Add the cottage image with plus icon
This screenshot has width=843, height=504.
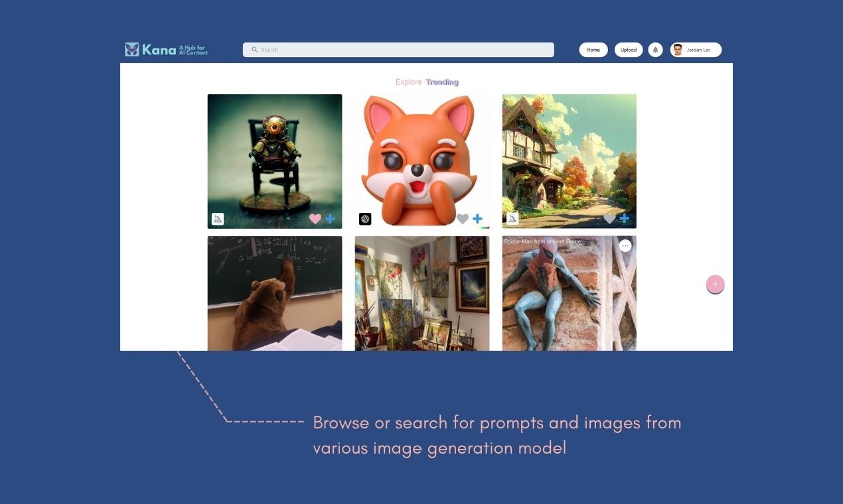pos(625,219)
